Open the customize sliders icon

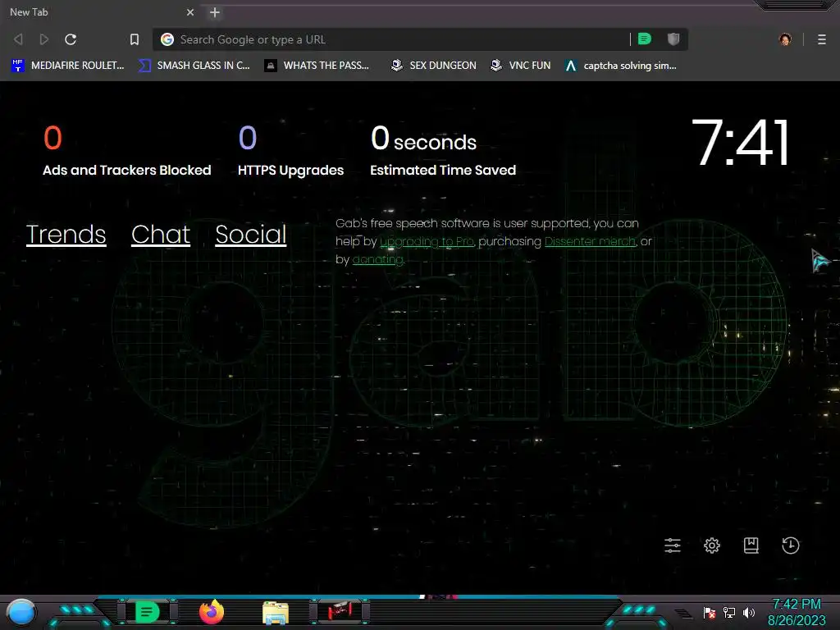pos(673,546)
